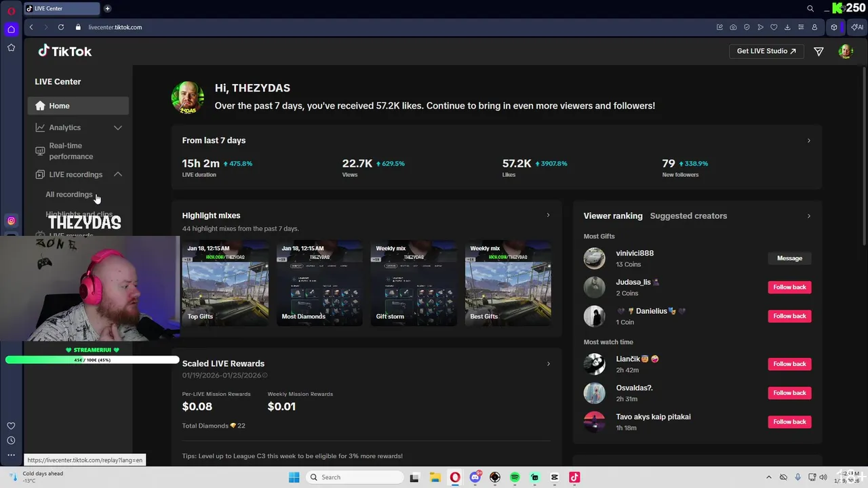The height and width of the screenshot is (488, 868).
Task: Open the Best Gifts weekly mix thumbnail
Action: [508, 283]
